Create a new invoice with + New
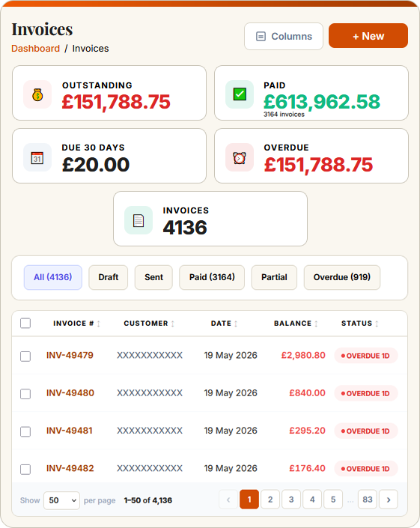 click(368, 36)
